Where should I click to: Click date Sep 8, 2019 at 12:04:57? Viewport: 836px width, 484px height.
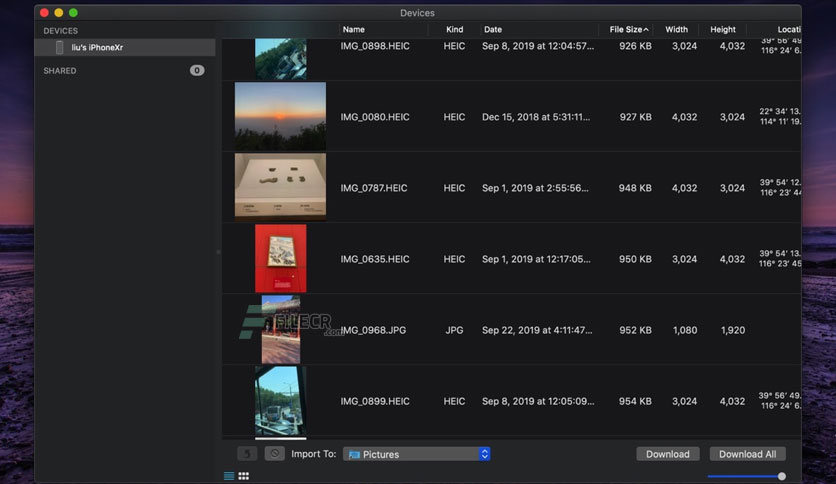[537, 46]
